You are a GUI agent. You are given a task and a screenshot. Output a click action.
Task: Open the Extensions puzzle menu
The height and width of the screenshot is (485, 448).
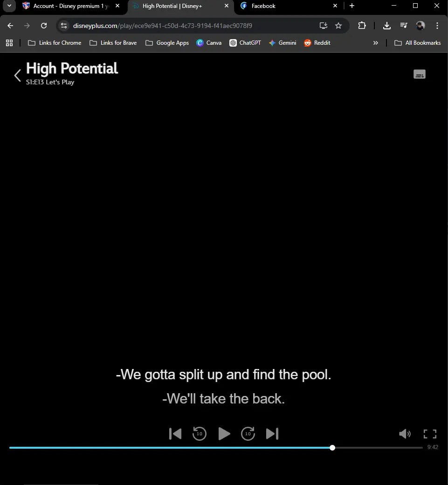click(x=362, y=26)
